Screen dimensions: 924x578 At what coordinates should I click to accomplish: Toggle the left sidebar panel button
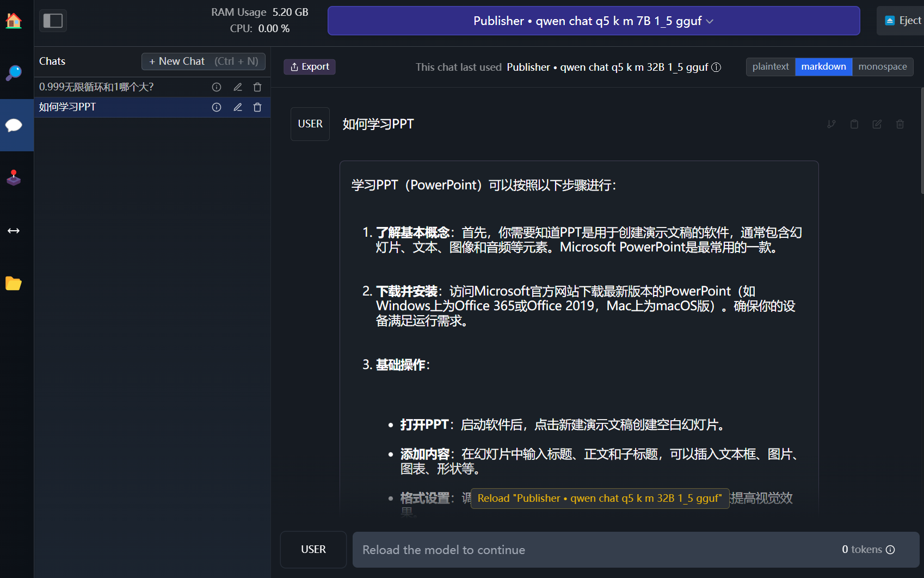[x=53, y=21]
